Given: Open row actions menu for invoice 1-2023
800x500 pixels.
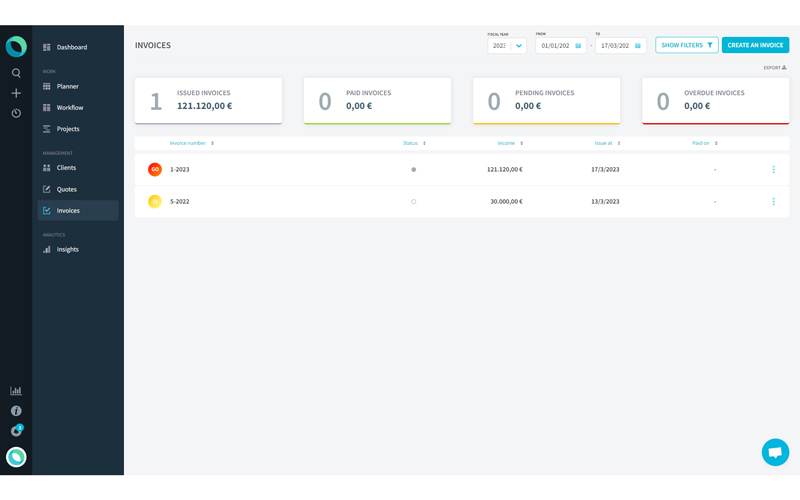Looking at the screenshot, I should coord(773,169).
